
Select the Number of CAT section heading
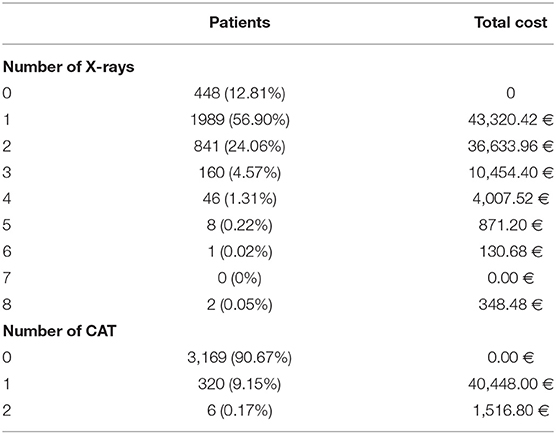[x=60, y=331]
